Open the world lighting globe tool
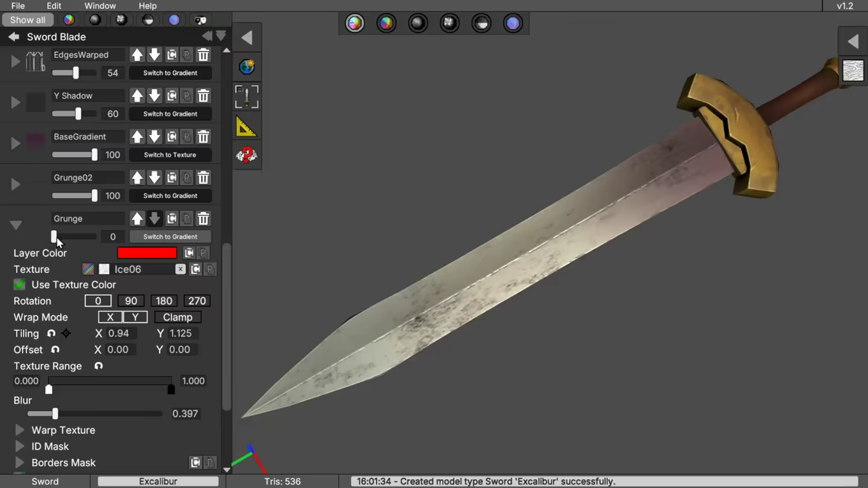The height and width of the screenshot is (488, 868). pyautogui.click(x=247, y=67)
